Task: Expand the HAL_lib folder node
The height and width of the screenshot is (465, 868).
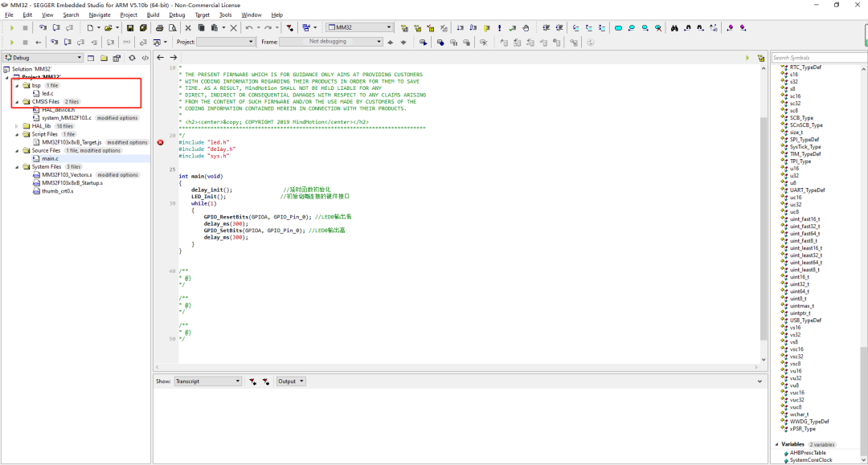Action: coord(17,126)
